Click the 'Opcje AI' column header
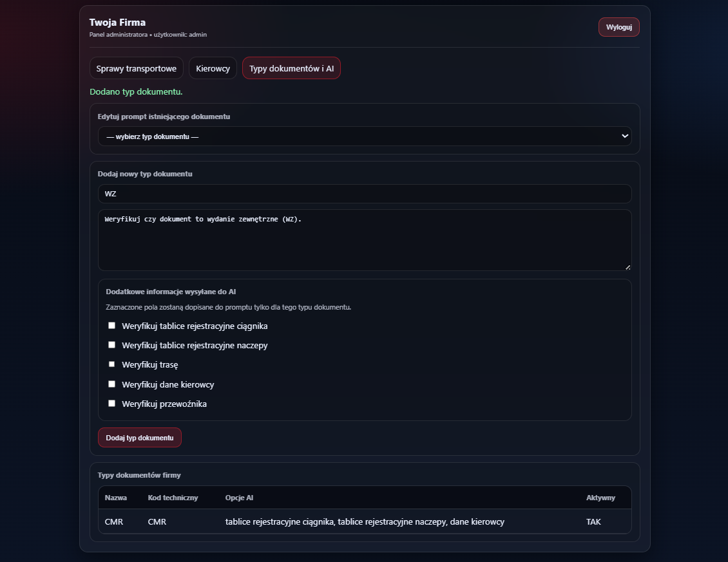This screenshot has width=728, height=562. click(x=239, y=498)
